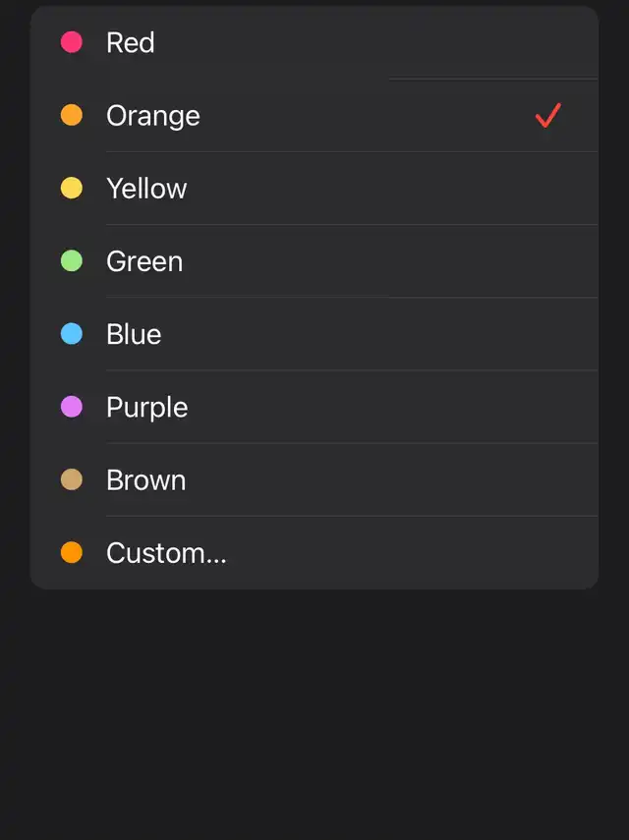Select the blue color dot
The height and width of the screenshot is (840, 629).
point(72,334)
